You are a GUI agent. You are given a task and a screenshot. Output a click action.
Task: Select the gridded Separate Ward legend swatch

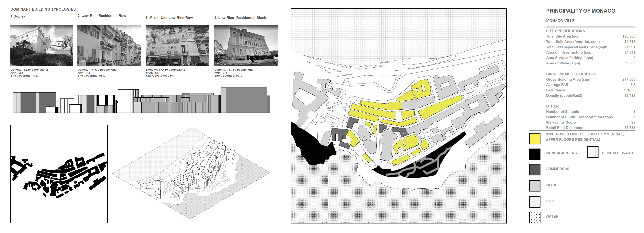pyautogui.click(x=593, y=152)
